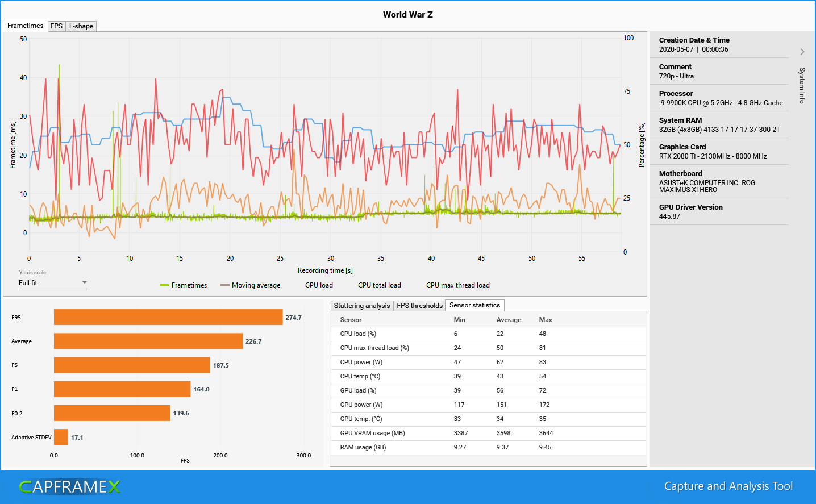Click the Min column header
The width and height of the screenshot is (816, 504).
pos(459,320)
